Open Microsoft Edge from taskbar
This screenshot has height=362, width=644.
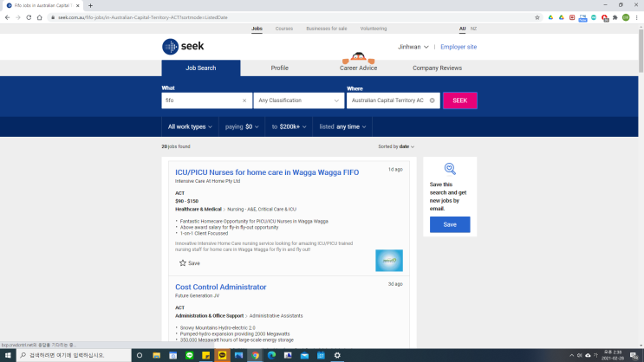[x=271, y=355]
